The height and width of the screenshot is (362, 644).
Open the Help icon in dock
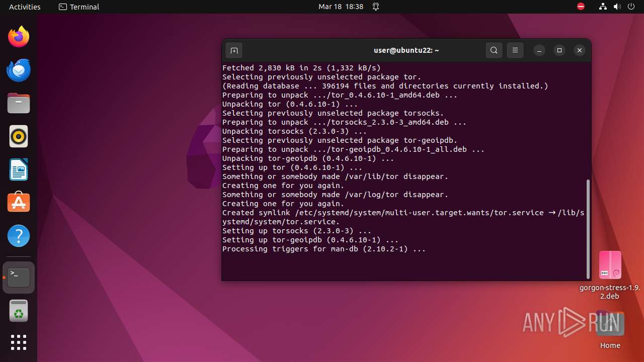(19, 235)
